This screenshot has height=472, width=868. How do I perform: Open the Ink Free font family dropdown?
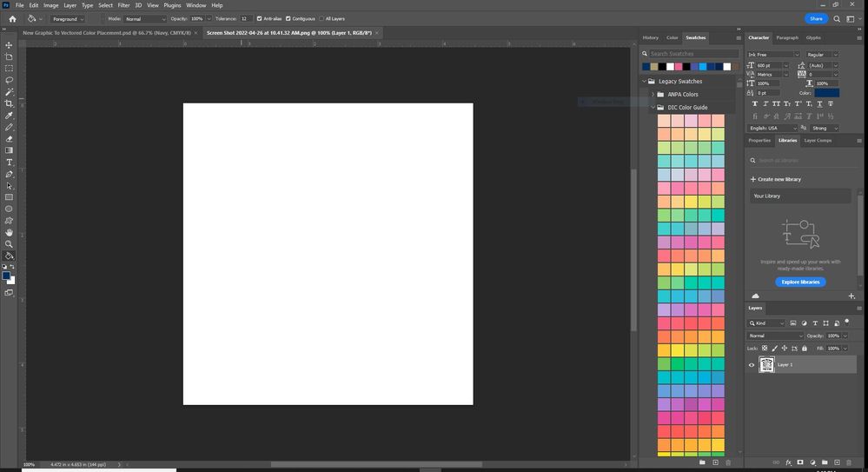coord(772,54)
